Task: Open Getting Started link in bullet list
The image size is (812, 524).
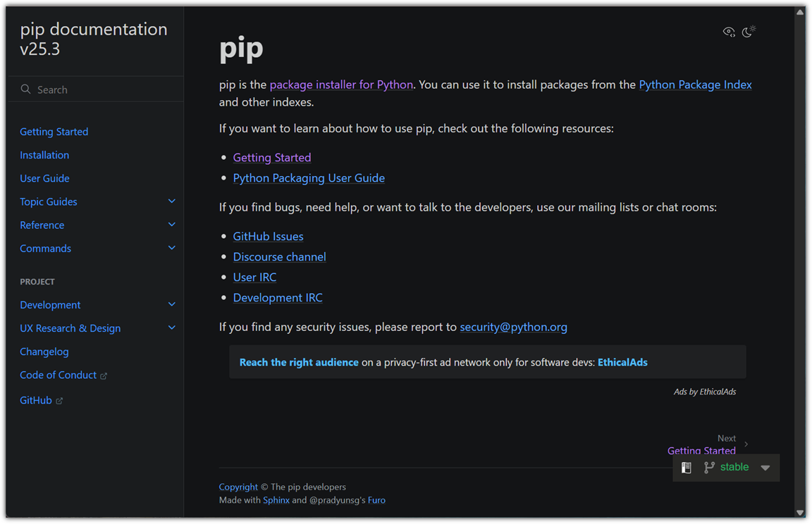Action: (272, 157)
